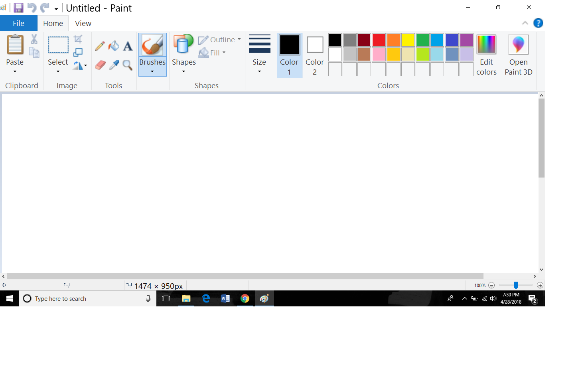Screen dimensions: 588x379
Task: Select the Fill with color tool
Action: coord(114,46)
